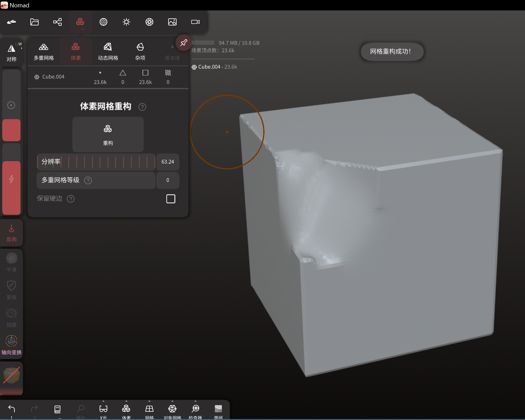Image resolution: width=525 pixels, height=420 pixels.
Task: Toggle the 网格 grid display
Action: (149, 411)
